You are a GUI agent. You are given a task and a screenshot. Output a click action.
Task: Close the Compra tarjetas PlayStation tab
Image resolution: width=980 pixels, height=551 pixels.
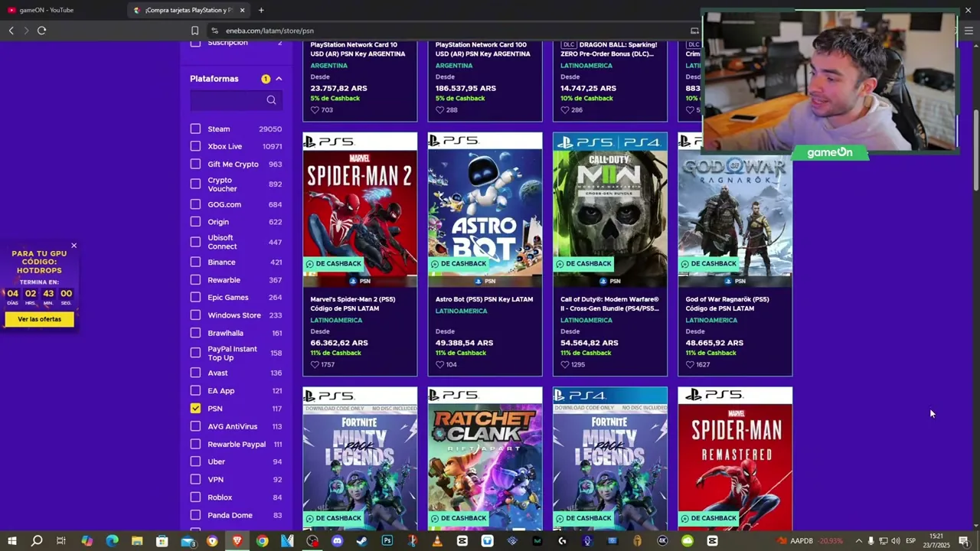pyautogui.click(x=243, y=10)
